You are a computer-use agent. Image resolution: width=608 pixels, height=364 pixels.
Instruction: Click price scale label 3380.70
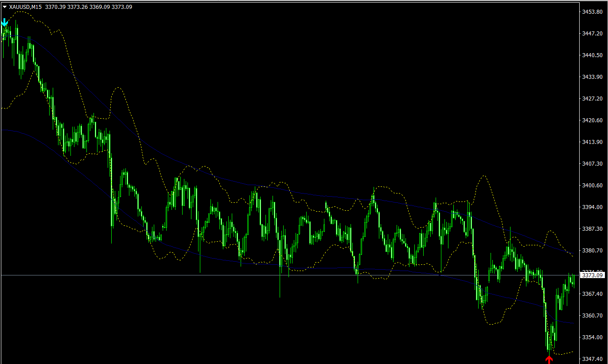coord(592,250)
